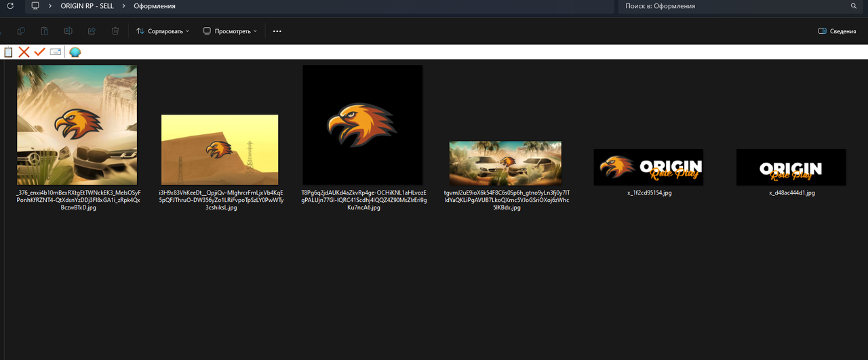This screenshot has width=868, height=360.
Task: Click the Delete trash icon
Action: coord(115,31)
